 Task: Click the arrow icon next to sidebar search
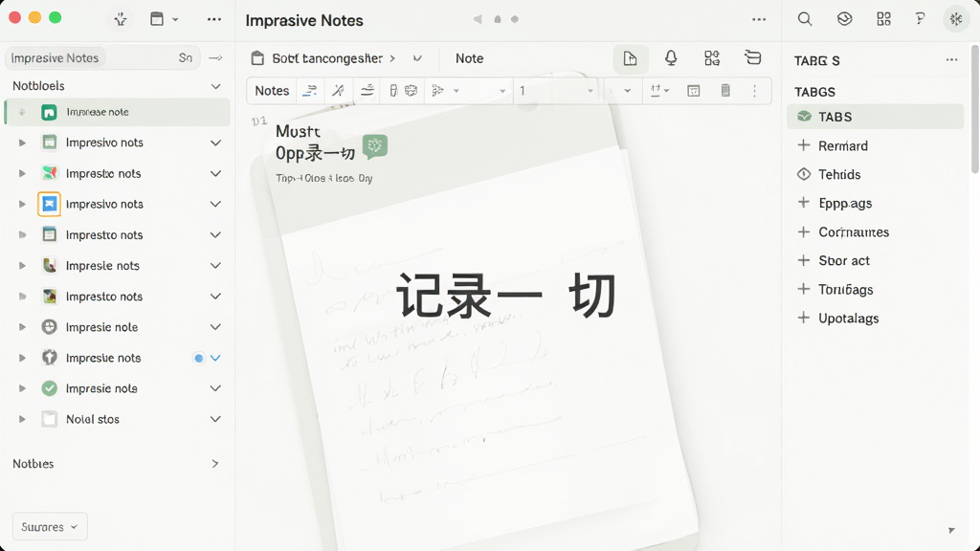point(215,58)
